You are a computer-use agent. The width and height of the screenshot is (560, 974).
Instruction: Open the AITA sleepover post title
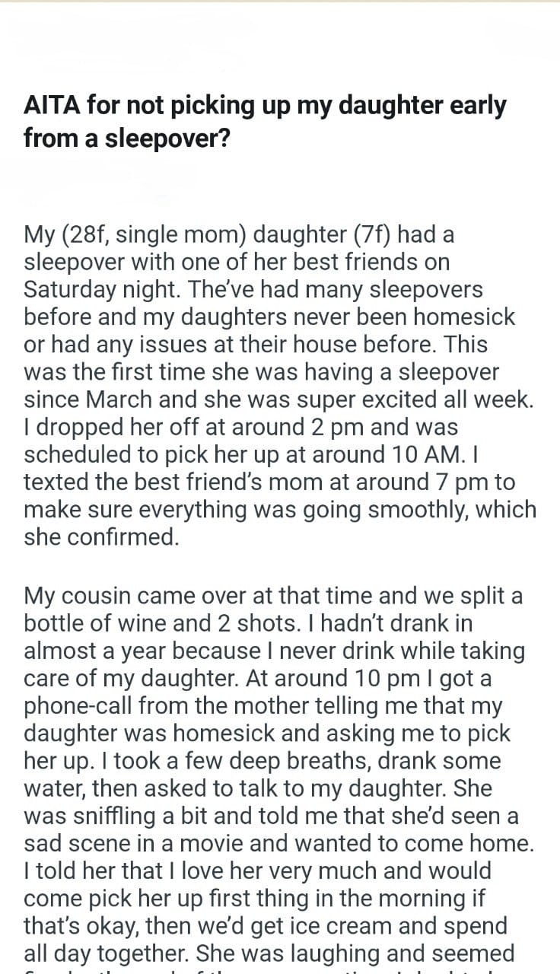(x=265, y=123)
